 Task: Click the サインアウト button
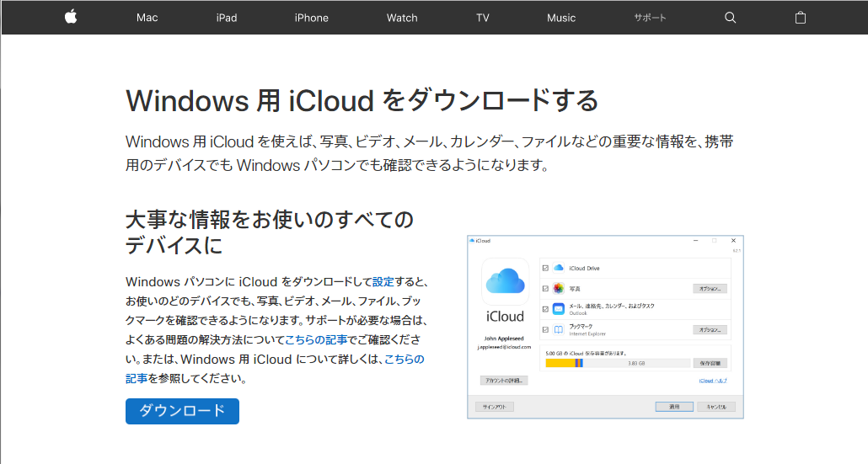click(495, 407)
